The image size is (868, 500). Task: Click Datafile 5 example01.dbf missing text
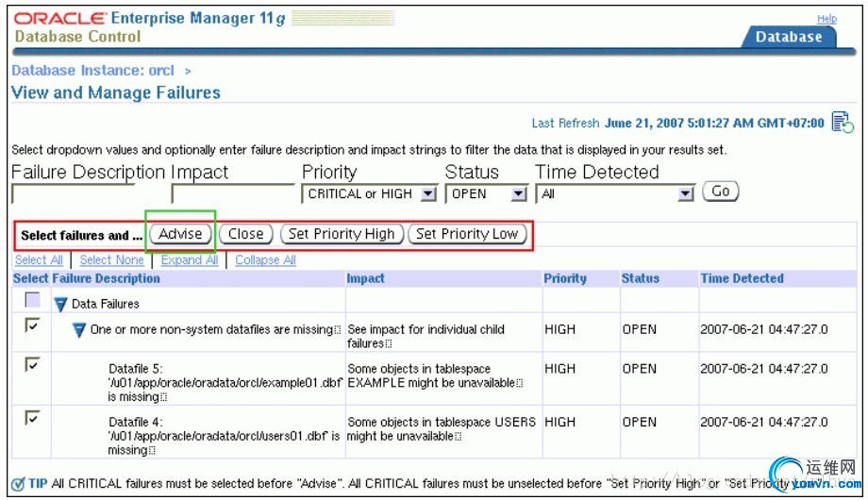[225, 383]
